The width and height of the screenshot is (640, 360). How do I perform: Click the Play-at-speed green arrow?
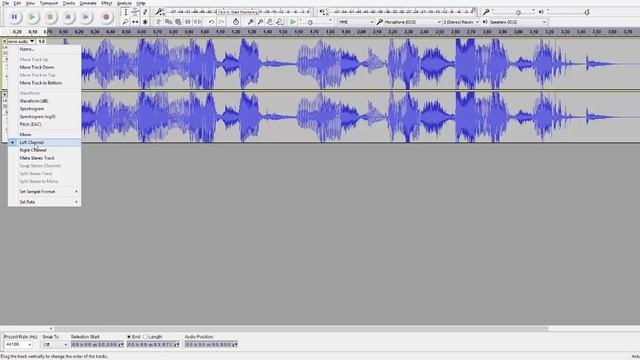[x=293, y=22]
